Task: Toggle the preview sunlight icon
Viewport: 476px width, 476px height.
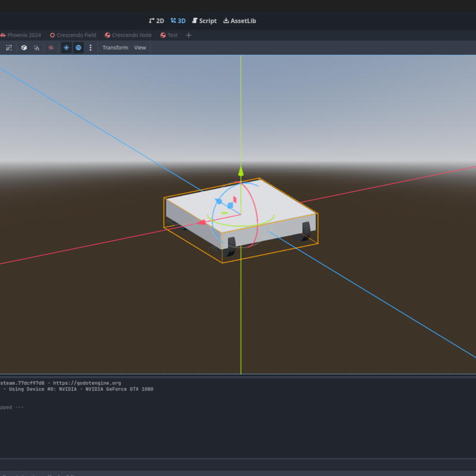Action: pyautogui.click(x=66, y=48)
